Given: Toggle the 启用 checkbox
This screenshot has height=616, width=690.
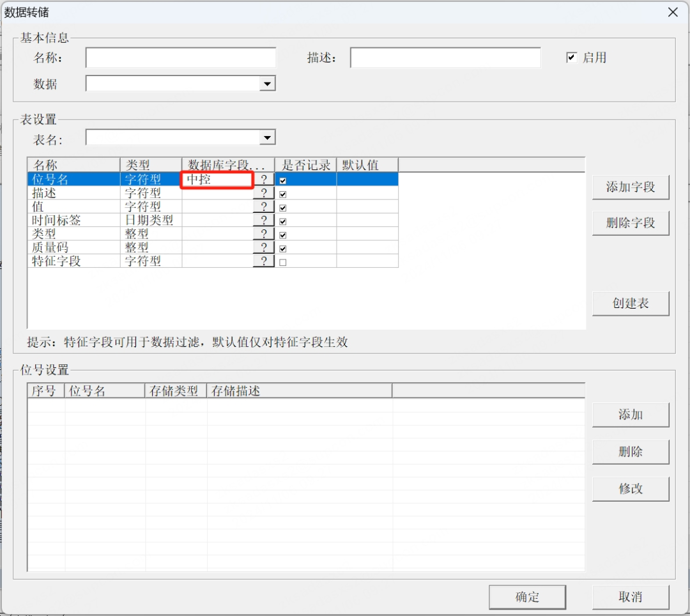Looking at the screenshot, I should pyautogui.click(x=572, y=58).
